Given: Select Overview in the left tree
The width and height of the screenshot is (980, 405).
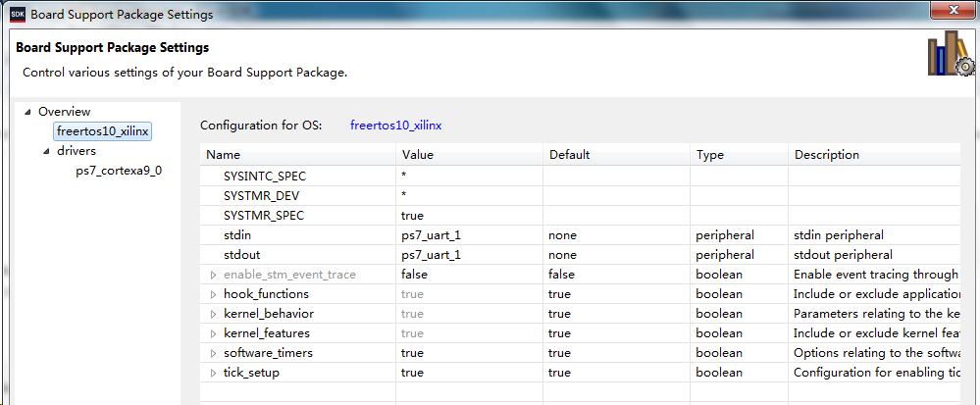Looking at the screenshot, I should pyautogui.click(x=65, y=112).
